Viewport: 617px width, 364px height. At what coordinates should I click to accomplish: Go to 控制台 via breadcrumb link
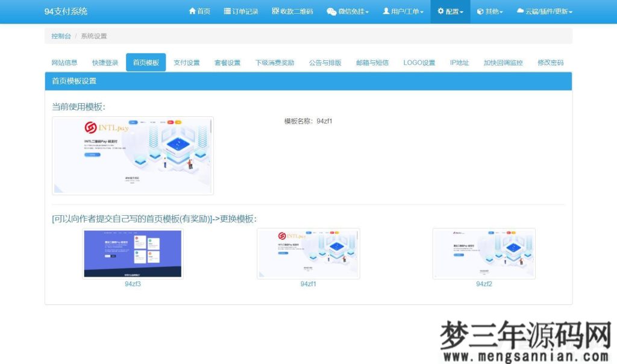(60, 36)
